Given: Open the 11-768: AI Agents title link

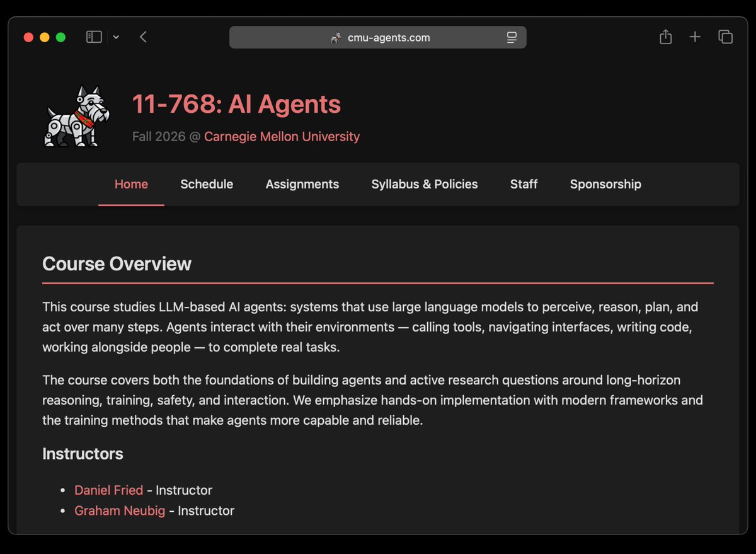Looking at the screenshot, I should (236, 104).
